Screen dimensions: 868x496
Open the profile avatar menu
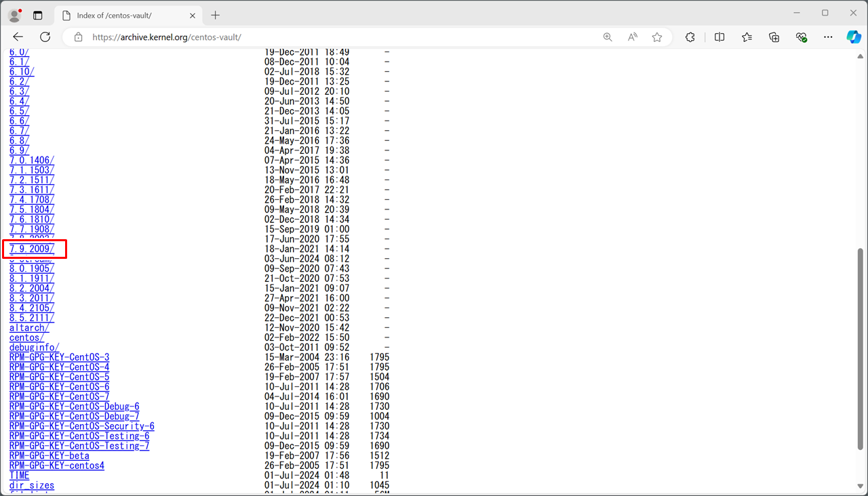(x=14, y=15)
